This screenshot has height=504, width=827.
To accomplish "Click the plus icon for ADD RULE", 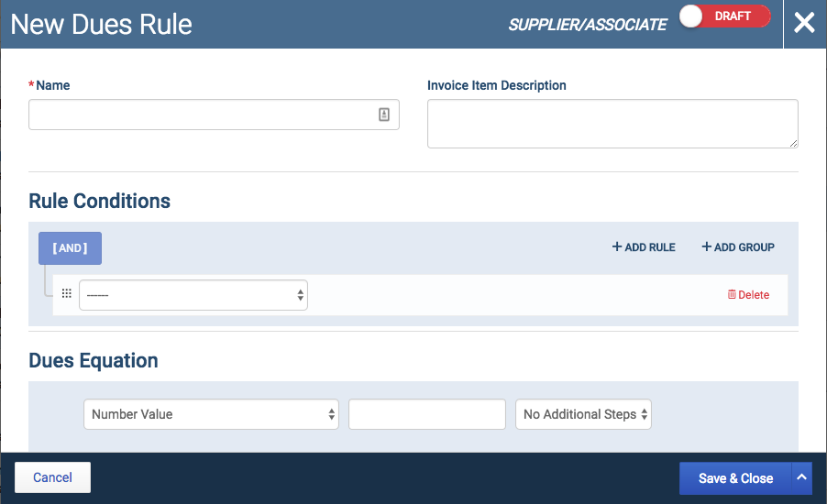I will coord(616,247).
